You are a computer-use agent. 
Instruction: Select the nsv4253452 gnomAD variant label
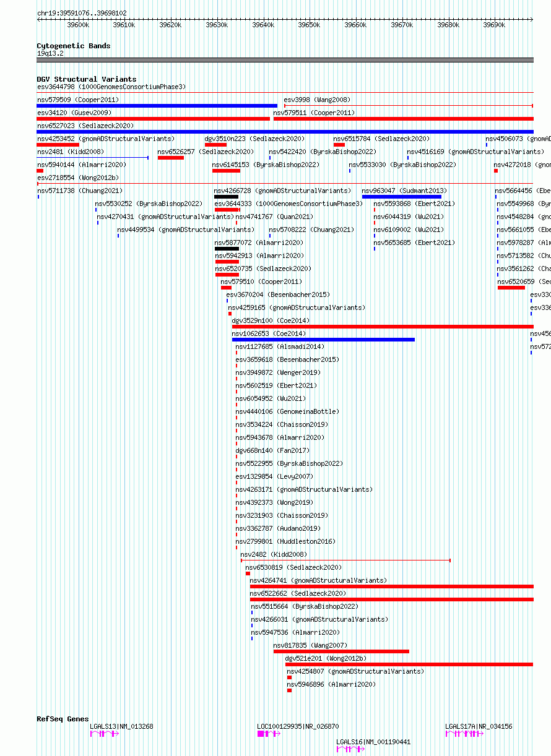coord(105,139)
